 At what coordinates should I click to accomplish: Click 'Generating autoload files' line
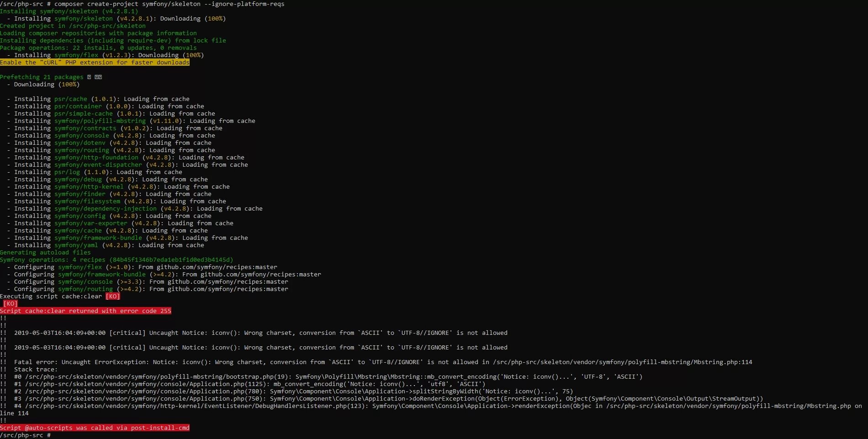point(45,252)
